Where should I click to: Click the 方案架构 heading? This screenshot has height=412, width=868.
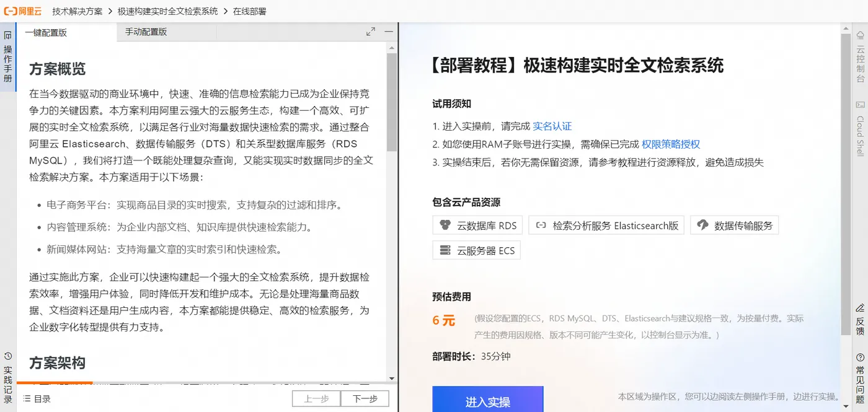57,362
